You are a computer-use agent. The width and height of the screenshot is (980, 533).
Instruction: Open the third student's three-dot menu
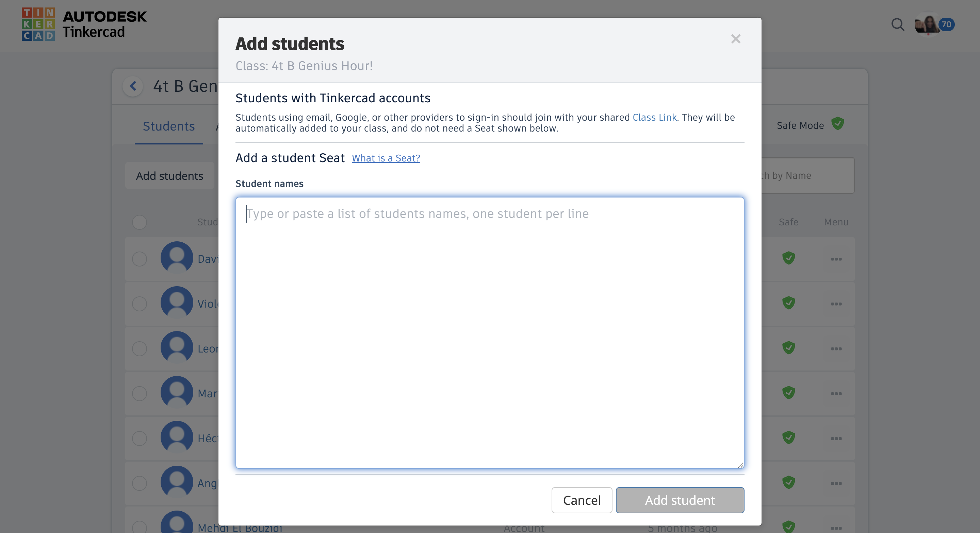pyautogui.click(x=836, y=349)
